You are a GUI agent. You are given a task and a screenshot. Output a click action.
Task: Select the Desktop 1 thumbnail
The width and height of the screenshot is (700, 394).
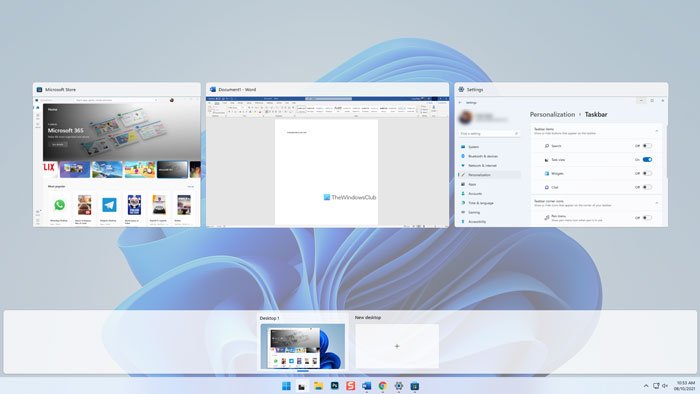303,346
